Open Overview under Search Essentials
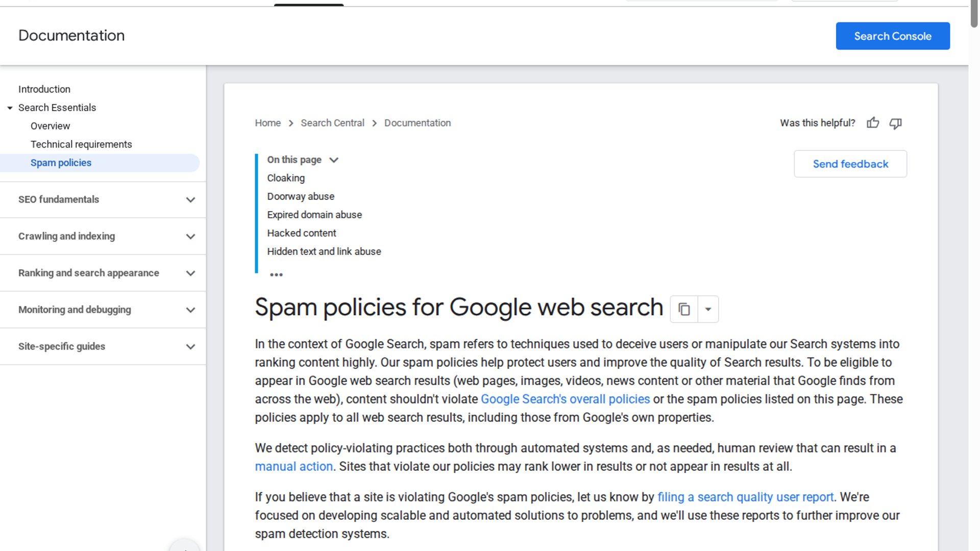The height and width of the screenshot is (551, 980). [50, 126]
